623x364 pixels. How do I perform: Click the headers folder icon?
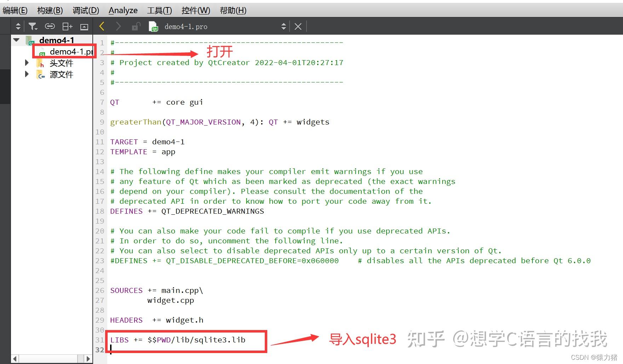point(40,63)
